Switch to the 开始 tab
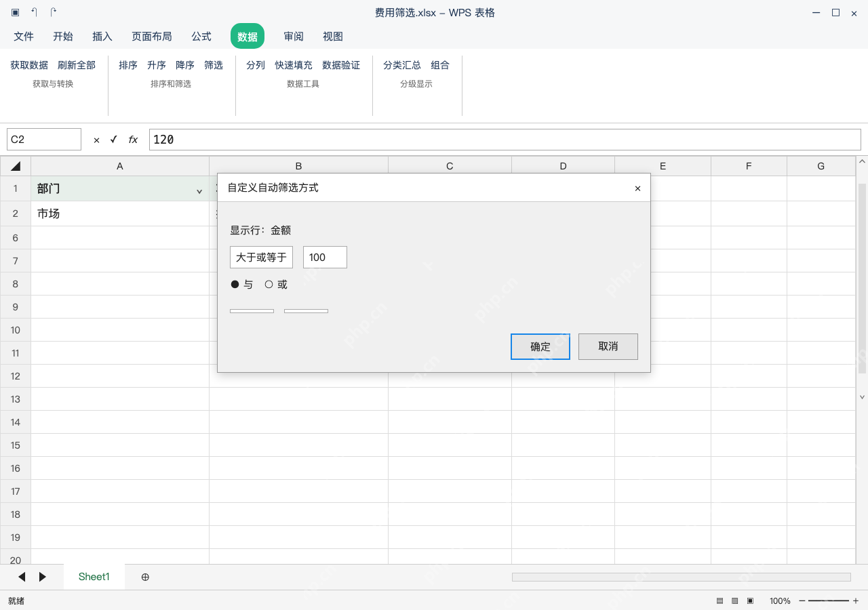The height and width of the screenshot is (610, 868). (63, 37)
